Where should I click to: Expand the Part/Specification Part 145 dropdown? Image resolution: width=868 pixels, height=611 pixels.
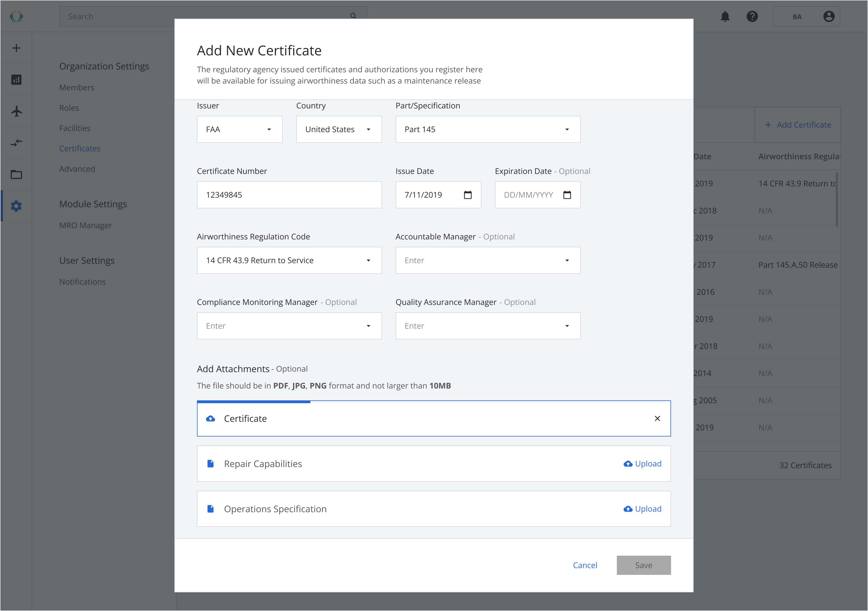coord(488,129)
